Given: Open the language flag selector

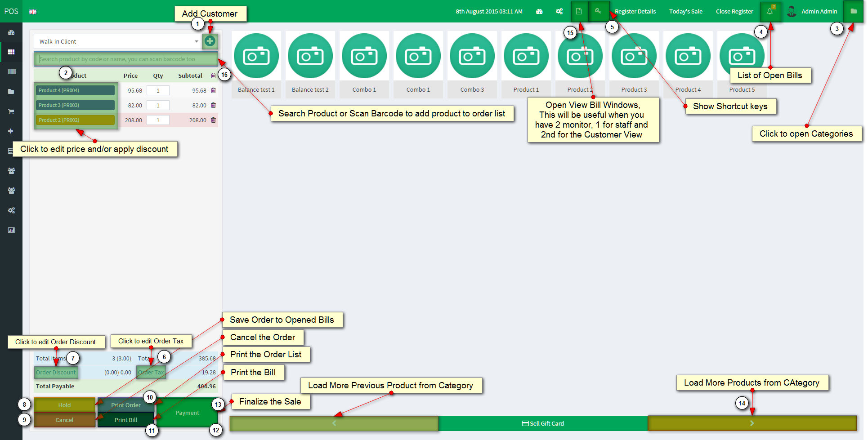Looking at the screenshot, I should (x=33, y=12).
